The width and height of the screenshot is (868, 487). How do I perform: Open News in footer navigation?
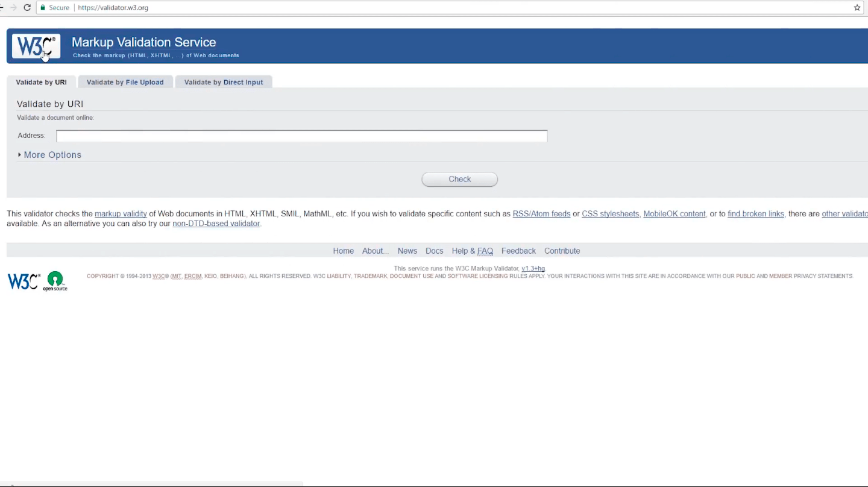tap(407, 251)
